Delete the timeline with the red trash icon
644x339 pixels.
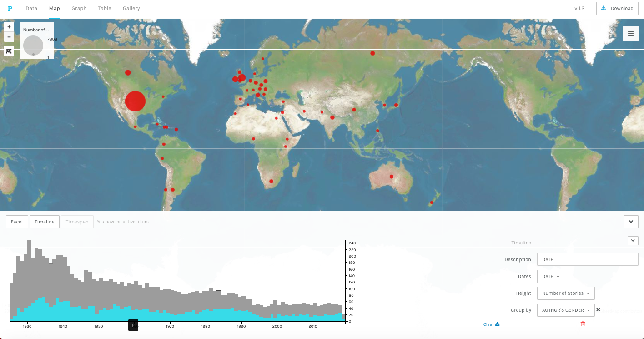tap(583, 324)
